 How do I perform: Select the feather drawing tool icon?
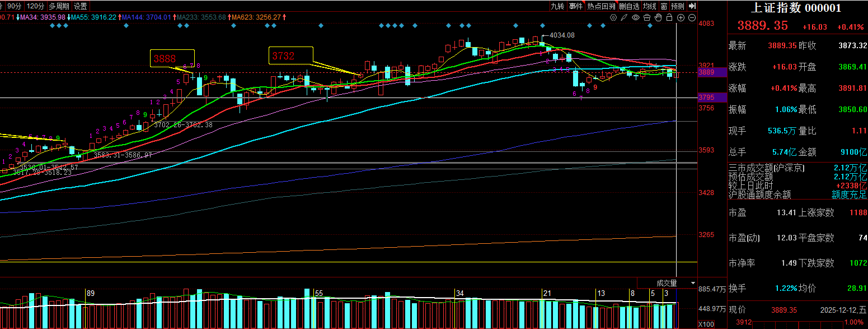pyautogui.click(x=625, y=18)
